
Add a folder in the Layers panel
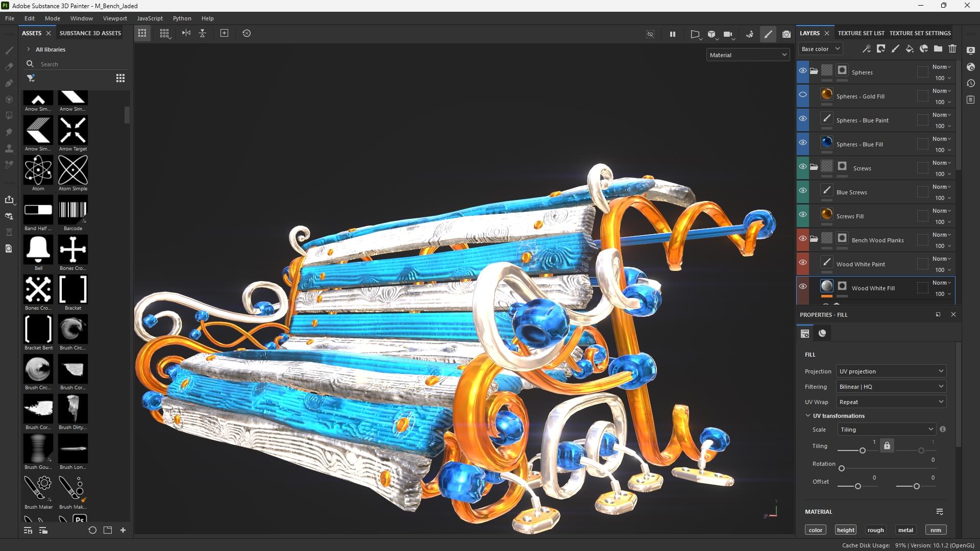[938, 49]
